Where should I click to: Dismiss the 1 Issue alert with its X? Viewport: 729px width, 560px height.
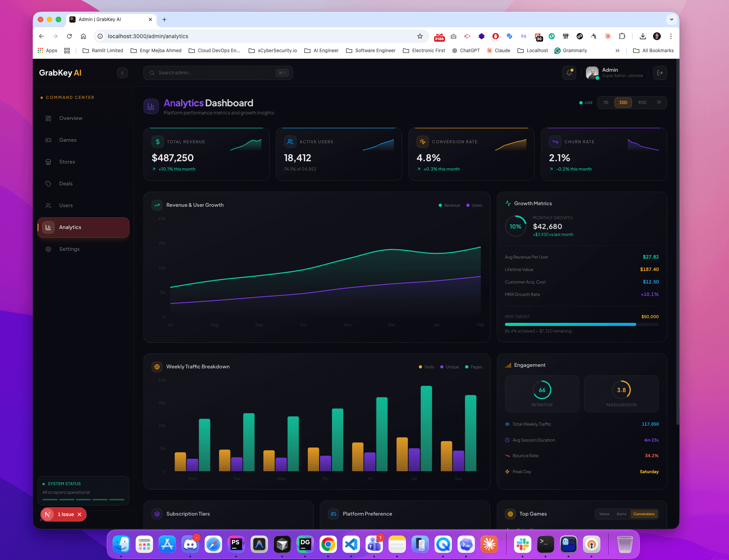(x=79, y=514)
